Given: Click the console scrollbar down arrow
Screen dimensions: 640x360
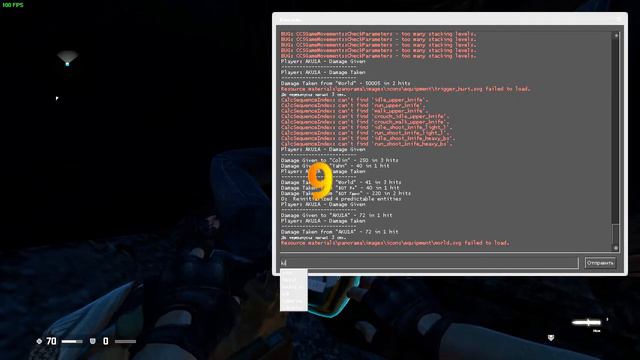Looking at the screenshot, I should tap(616, 247).
